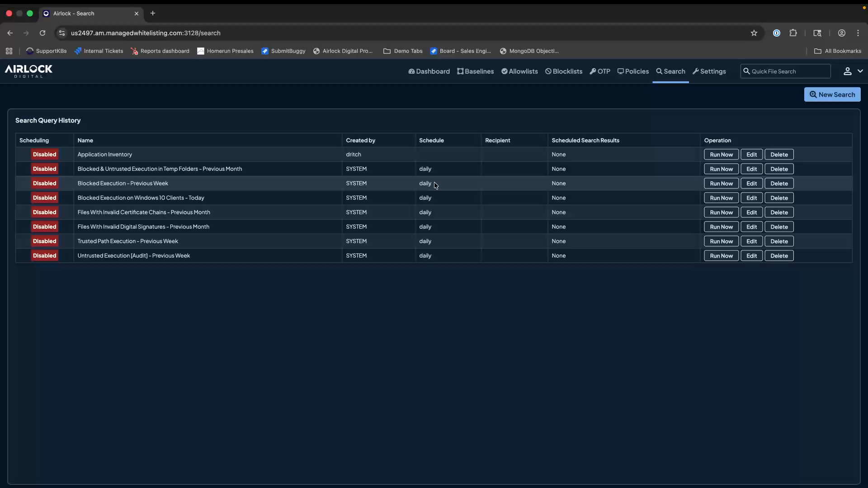The width and height of the screenshot is (868, 488).
Task: Open the Demo Tabs bookmark folder
Action: tap(402, 51)
